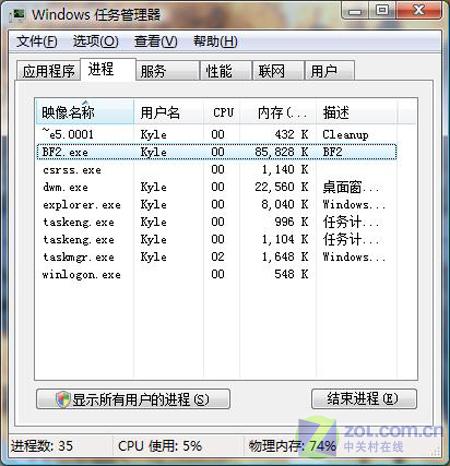Open the 查看(V) menu
This screenshot has height=466, width=450.
(x=155, y=42)
